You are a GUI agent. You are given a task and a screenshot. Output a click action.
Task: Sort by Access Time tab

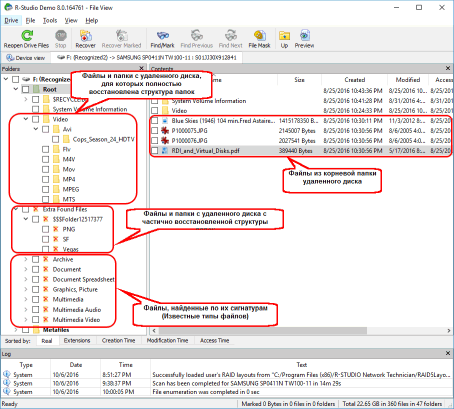[x=214, y=341]
